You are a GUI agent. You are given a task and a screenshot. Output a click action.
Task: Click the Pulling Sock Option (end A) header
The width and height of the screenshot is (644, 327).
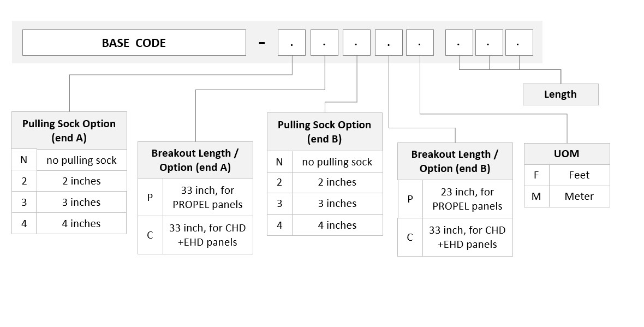pos(69,130)
